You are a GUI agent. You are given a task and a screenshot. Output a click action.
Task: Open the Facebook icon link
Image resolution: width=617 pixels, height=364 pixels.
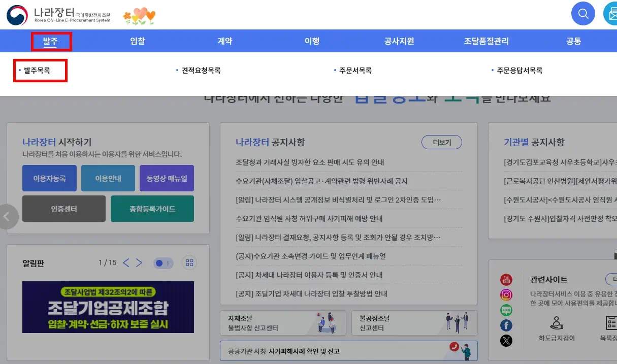coord(506,325)
